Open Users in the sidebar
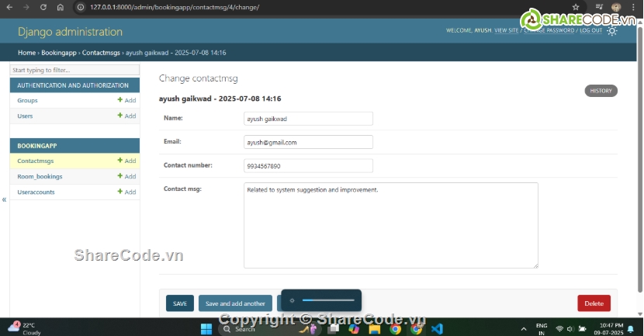The height and width of the screenshot is (336, 644). coord(25,116)
